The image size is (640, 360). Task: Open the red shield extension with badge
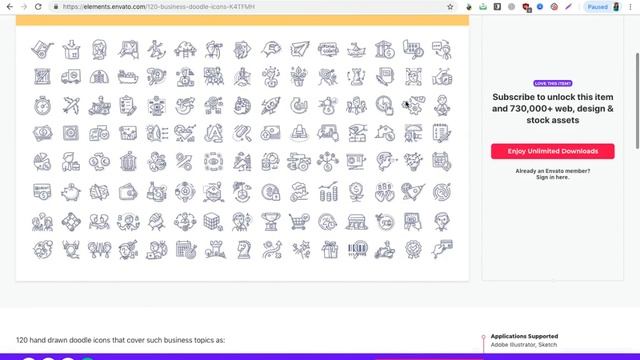pyautogui.click(x=526, y=7)
